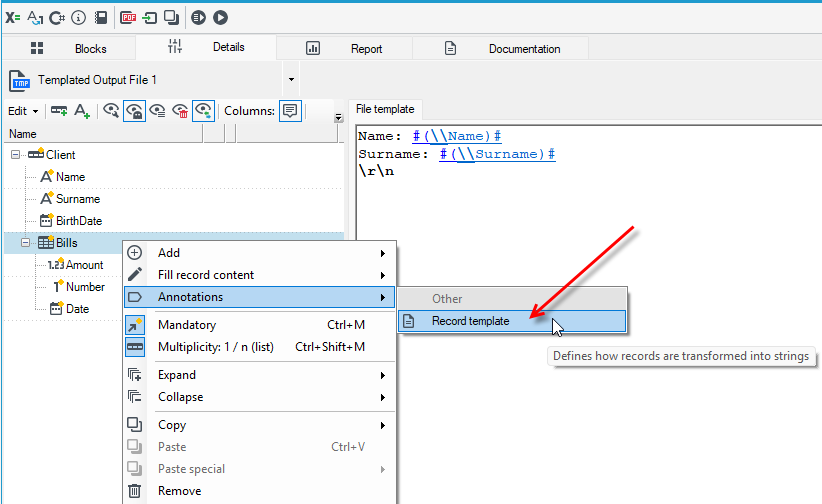Click the blue TMP file icon
822x504 pixels.
click(19, 80)
